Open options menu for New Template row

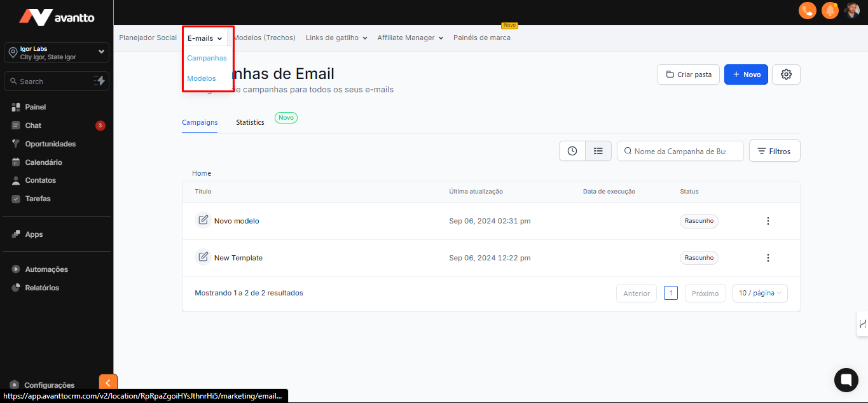768,258
